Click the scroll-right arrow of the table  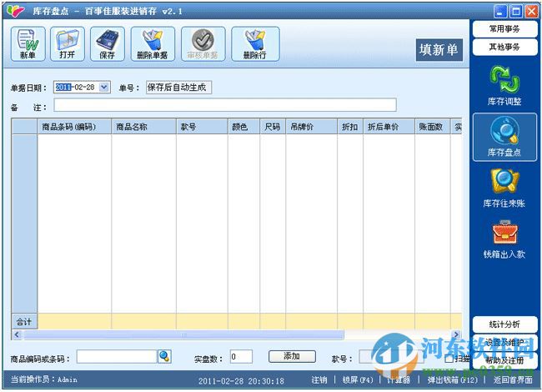tap(456, 334)
